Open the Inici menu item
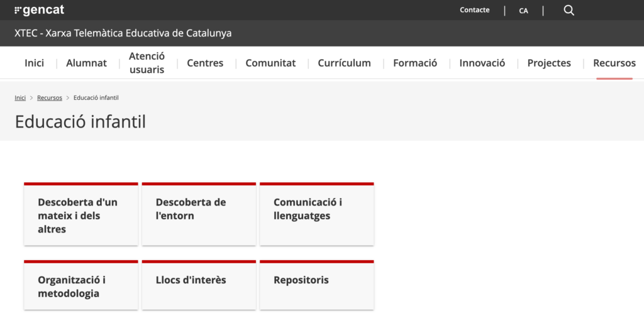 coord(34,63)
